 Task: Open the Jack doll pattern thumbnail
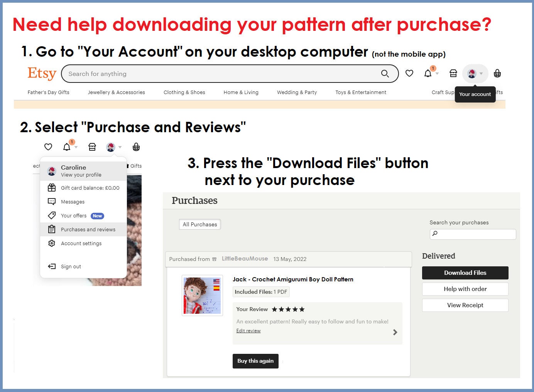[x=202, y=296]
